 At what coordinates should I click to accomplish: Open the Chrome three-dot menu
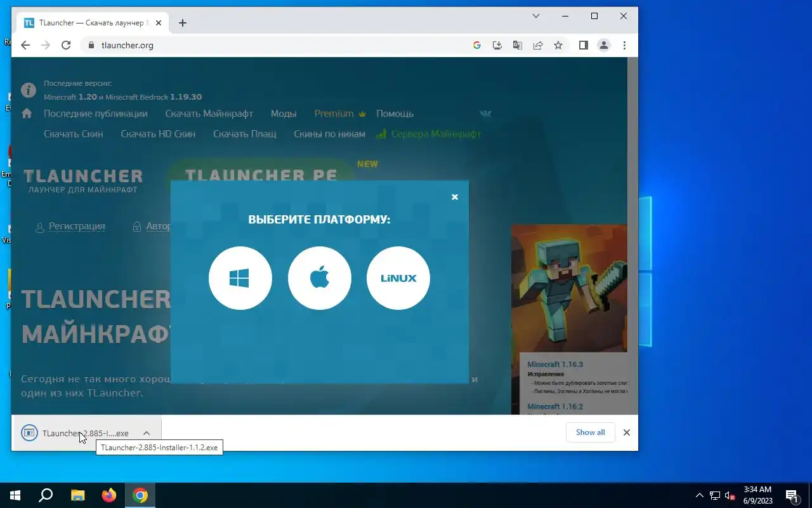624,45
